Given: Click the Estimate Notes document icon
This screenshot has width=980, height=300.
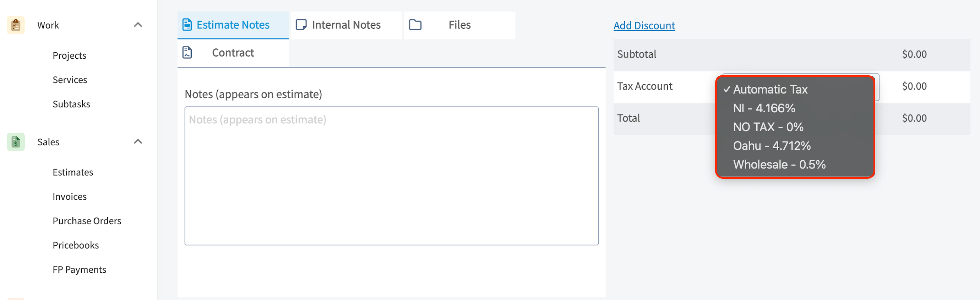Looking at the screenshot, I should (x=187, y=25).
